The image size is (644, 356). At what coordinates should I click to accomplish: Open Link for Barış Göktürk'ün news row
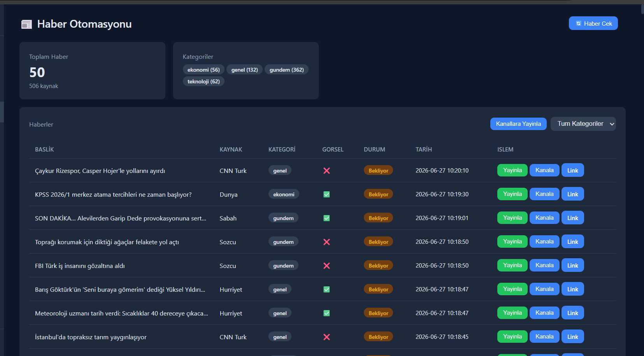click(x=572, y=289)
